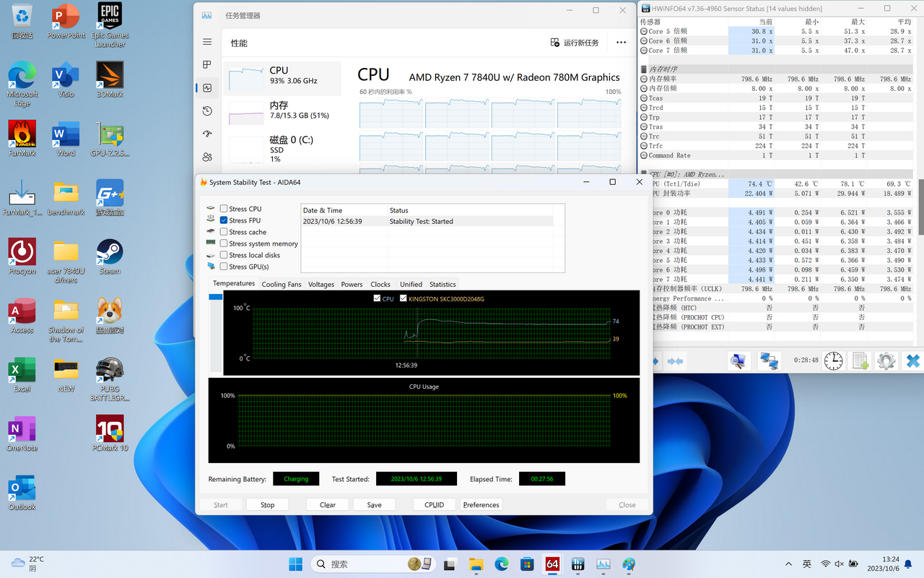Click taskbar search box
Image resolution: width=924 pixels, height=578 pixels.
372,564
